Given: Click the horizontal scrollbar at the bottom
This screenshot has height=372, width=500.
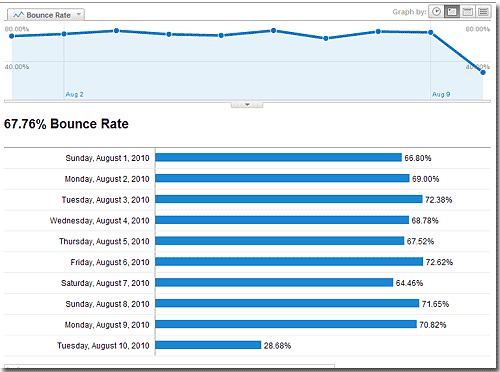Looking at the screenshot, I should coord(169,367).
